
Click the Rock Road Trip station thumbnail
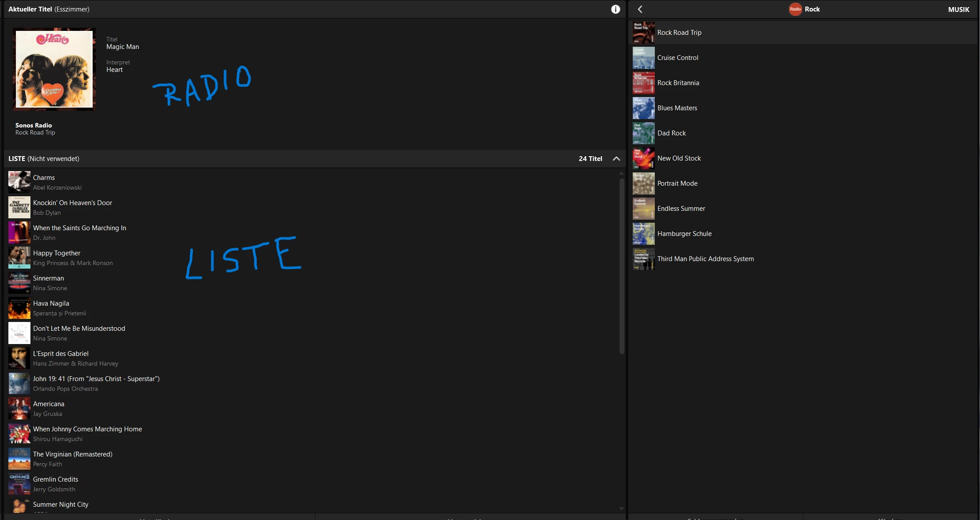(x=644, y=33)
